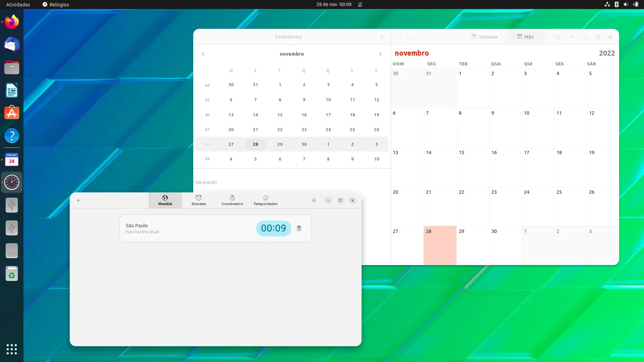Click novembro month label in mini calendar
Image resolution: width=644 pixels, height=362 pixels.
292,54
